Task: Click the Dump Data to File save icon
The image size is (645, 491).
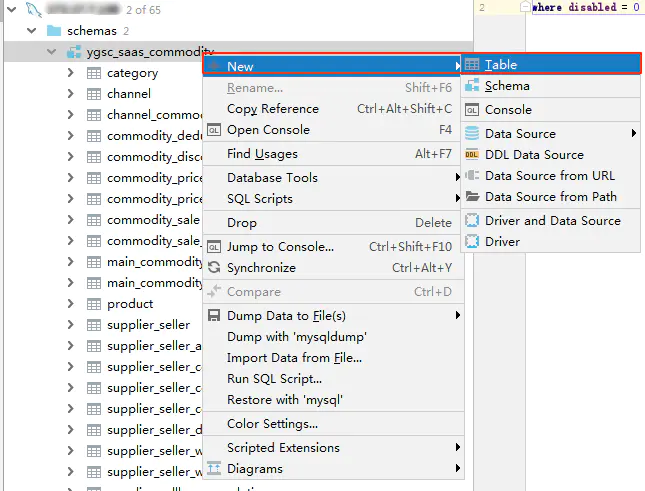Action: pos(214,315)
